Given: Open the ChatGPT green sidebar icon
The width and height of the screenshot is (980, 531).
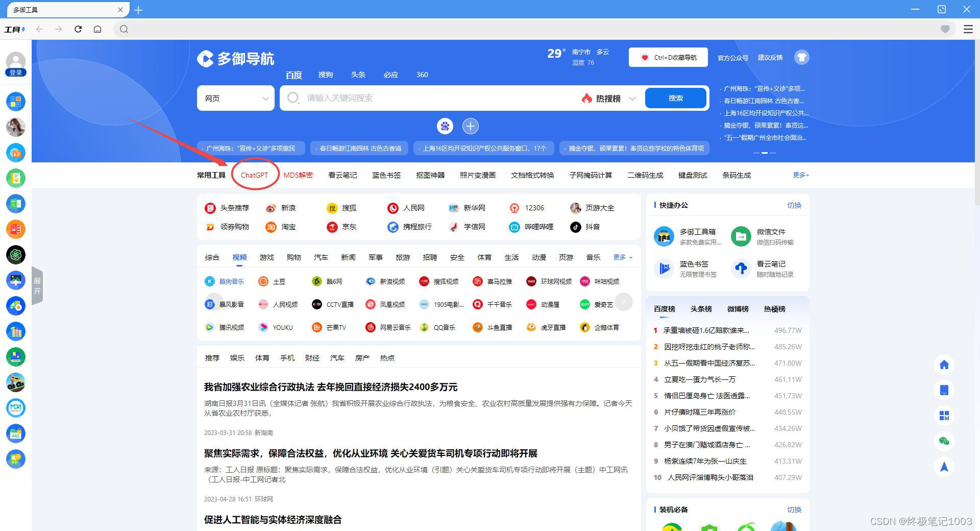Looking at the screenshot, I should point(16,254).
